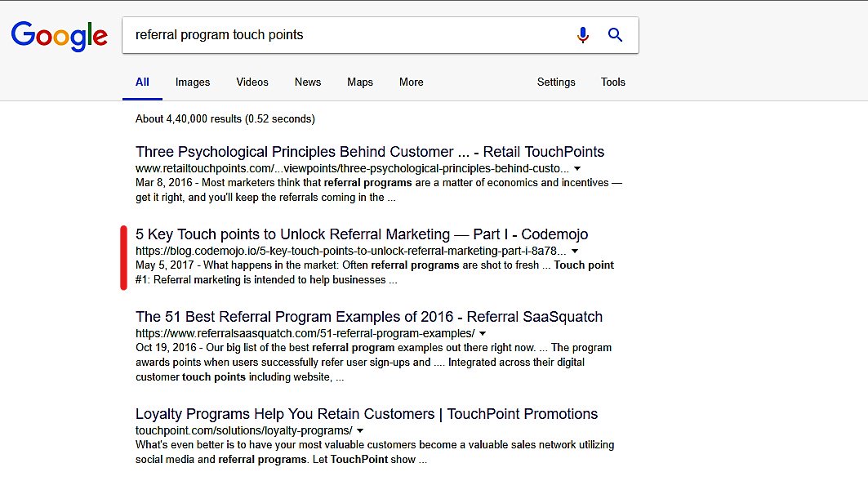Open Loyalty Programs TouchPoint Promotions result
Screen dimensions: 868x481
click(367, 414)
